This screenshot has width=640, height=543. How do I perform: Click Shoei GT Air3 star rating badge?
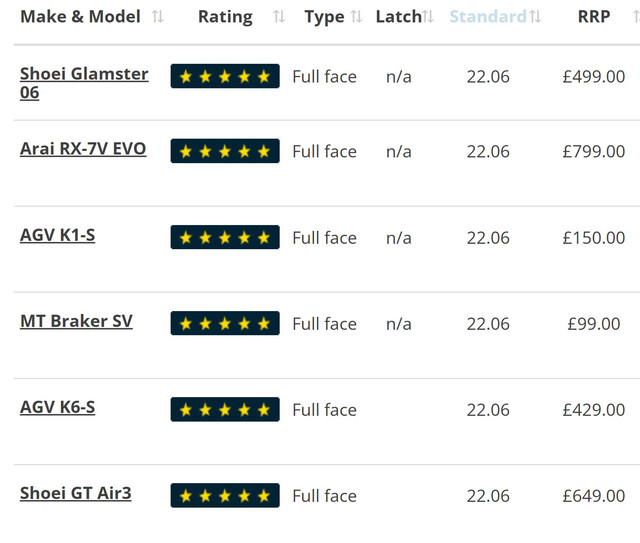pyautogui.click(x=225, y=496)
